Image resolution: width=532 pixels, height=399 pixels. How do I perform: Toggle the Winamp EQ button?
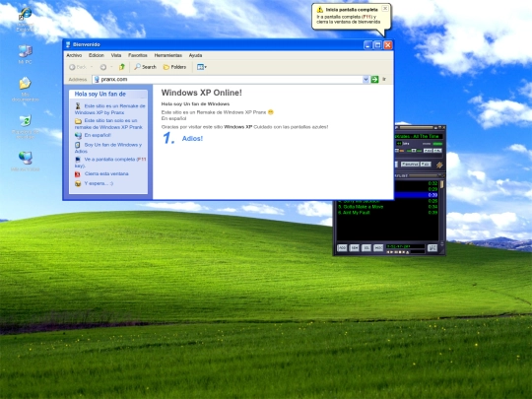point(428,151)
